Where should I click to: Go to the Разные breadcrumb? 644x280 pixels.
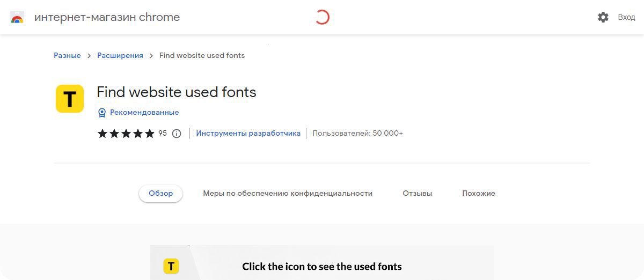[x=67, y=55]
